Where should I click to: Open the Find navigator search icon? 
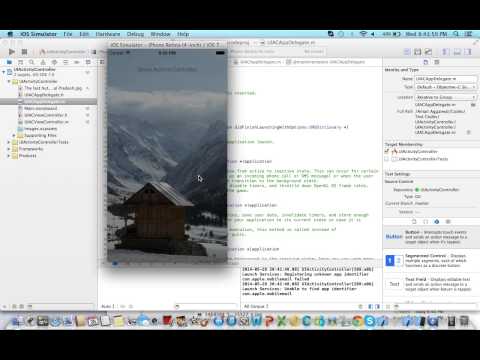32,62
